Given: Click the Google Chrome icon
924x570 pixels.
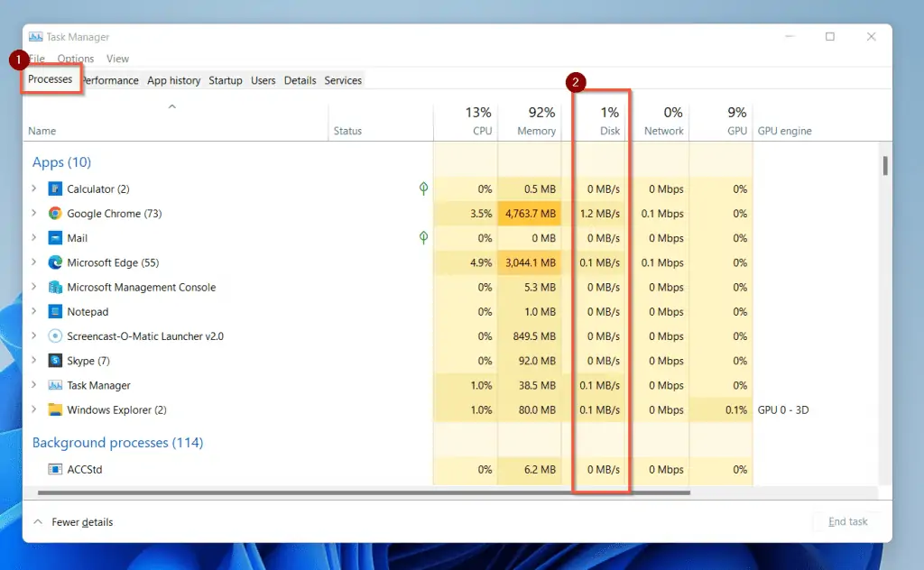Looking at the screenshot, I should tap(55, 213).
